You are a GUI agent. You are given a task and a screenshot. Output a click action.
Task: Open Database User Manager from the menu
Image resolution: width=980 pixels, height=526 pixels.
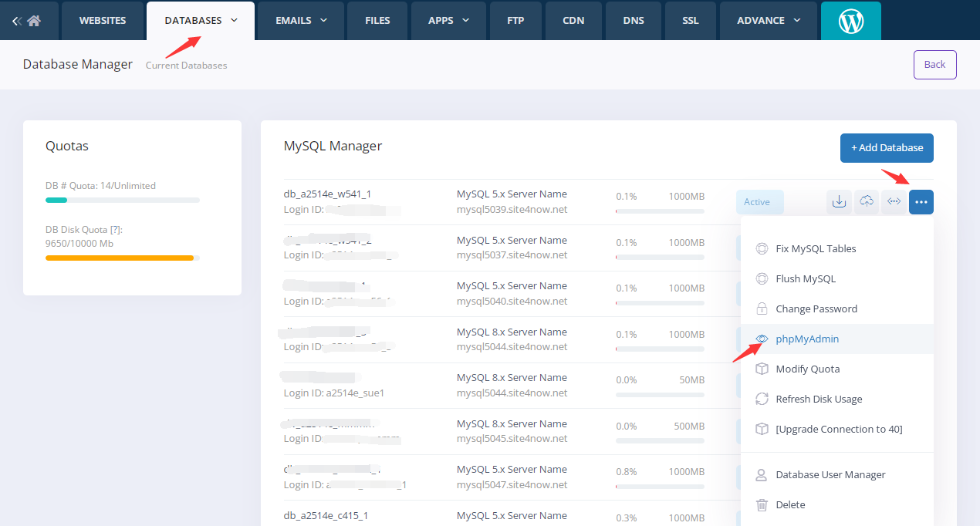tap(830, 474)
